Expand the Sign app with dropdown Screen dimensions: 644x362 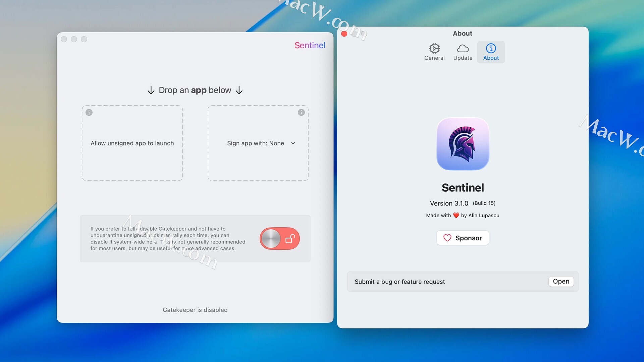click(261, 143)
